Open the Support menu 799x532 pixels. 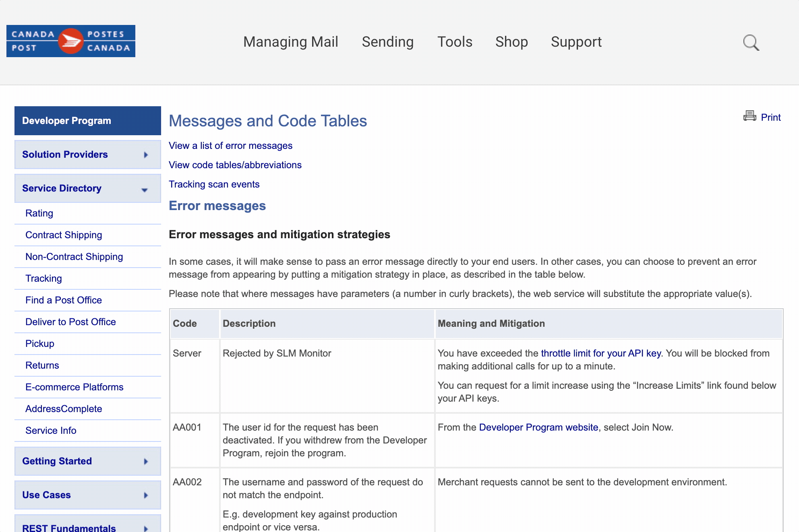(x=576, y=42)
